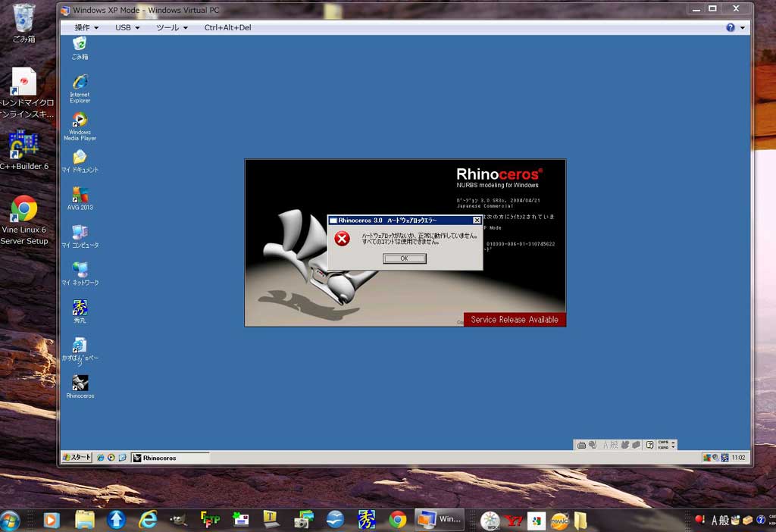This screenshot has width=776, height=532.
Task: Select the AVG 2013 desktop icon
Action: [x=80, y=199]
